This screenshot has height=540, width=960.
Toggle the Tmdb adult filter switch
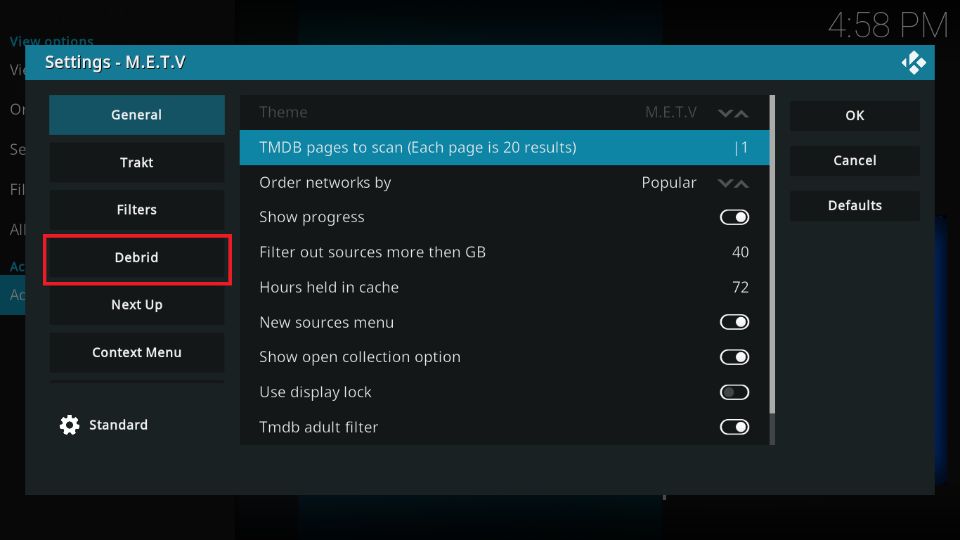click(x=734, y=427)
